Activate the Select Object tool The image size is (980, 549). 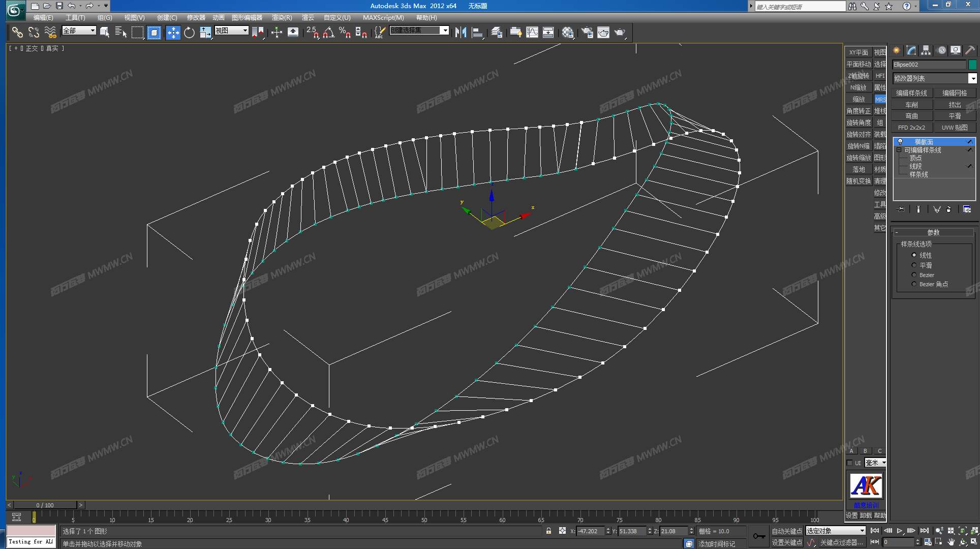pyautogui.click(x=105, y=32)
